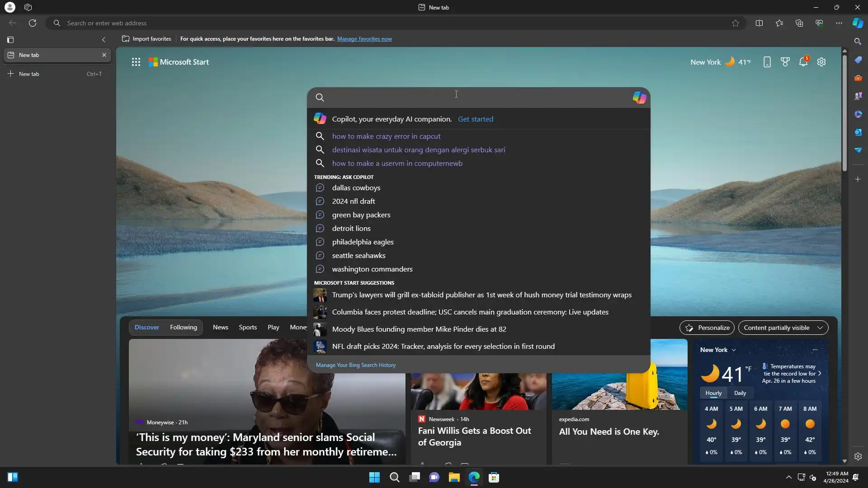
Task: Click the Rewards trophy icon
Action: [785, 62]
